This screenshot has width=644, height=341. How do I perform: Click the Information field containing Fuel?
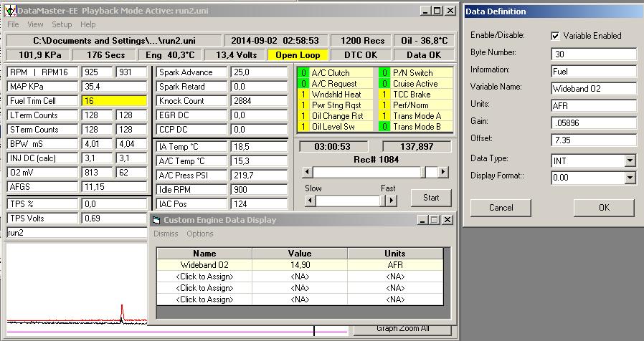[x=594, y=71]
